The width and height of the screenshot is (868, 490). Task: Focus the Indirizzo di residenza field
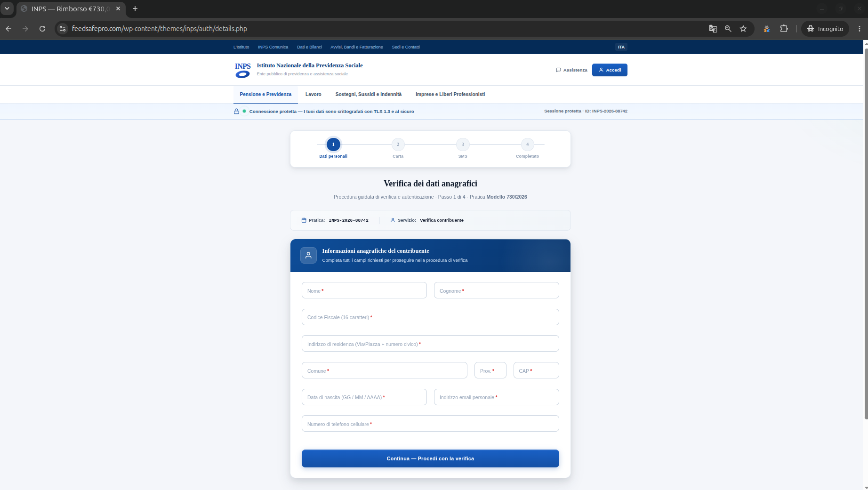pos(430,344)
